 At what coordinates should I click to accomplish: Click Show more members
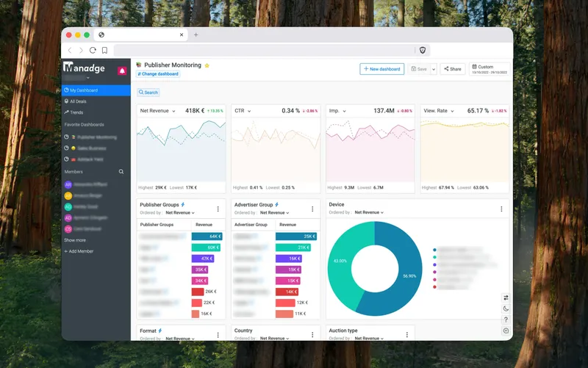click(75, 240)
